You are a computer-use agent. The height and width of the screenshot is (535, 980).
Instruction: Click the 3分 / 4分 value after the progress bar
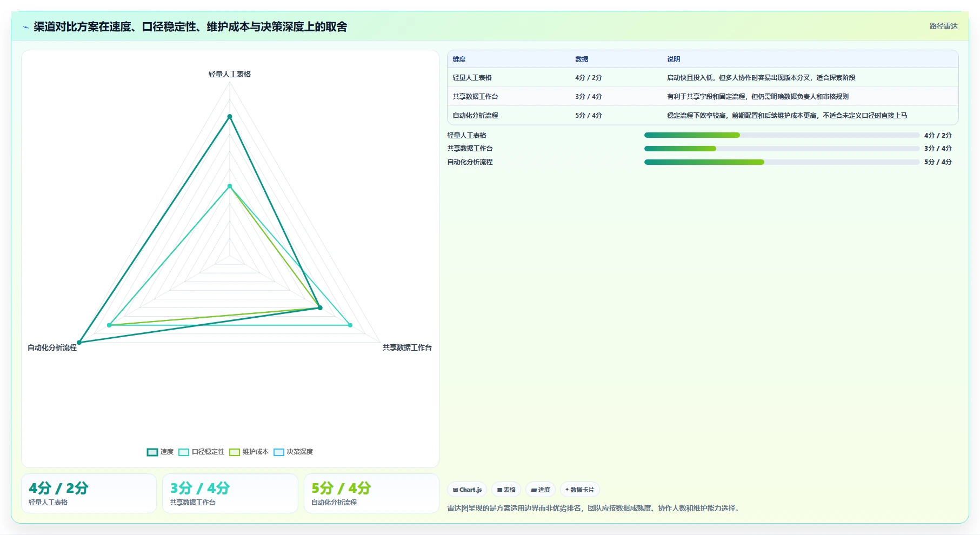(x=938, y=149)
